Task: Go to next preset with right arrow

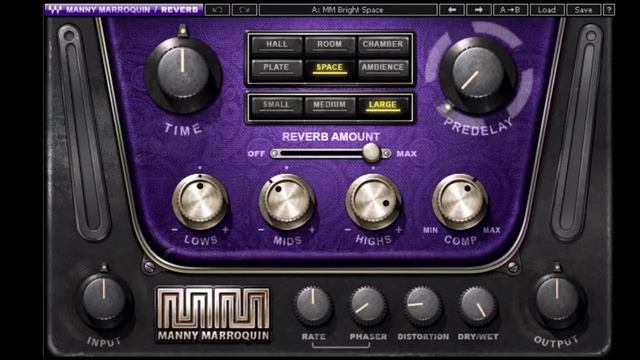Action: tap(478, 10)
